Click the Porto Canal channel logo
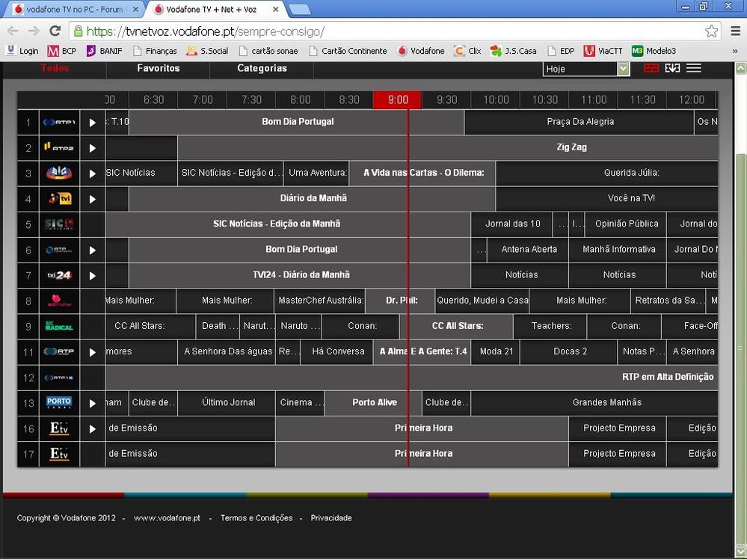747x560 pixels. (x=59, y=403)
